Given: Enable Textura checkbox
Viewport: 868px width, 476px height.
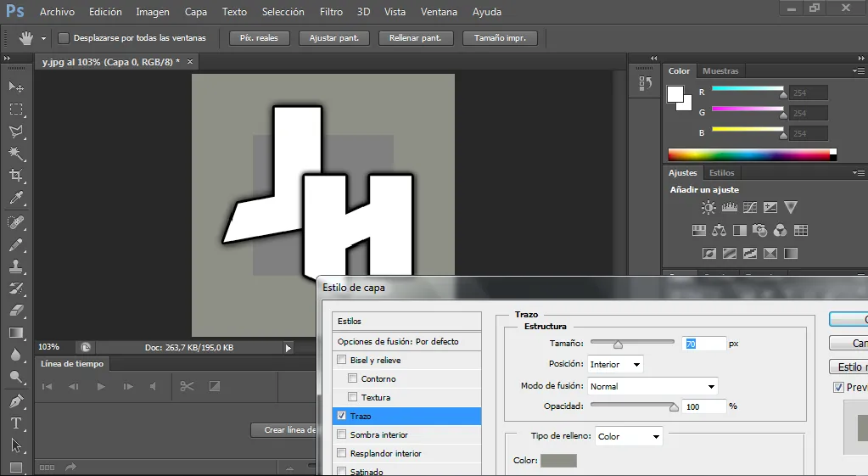Looking at the screenshot, I should click(353, 397).
